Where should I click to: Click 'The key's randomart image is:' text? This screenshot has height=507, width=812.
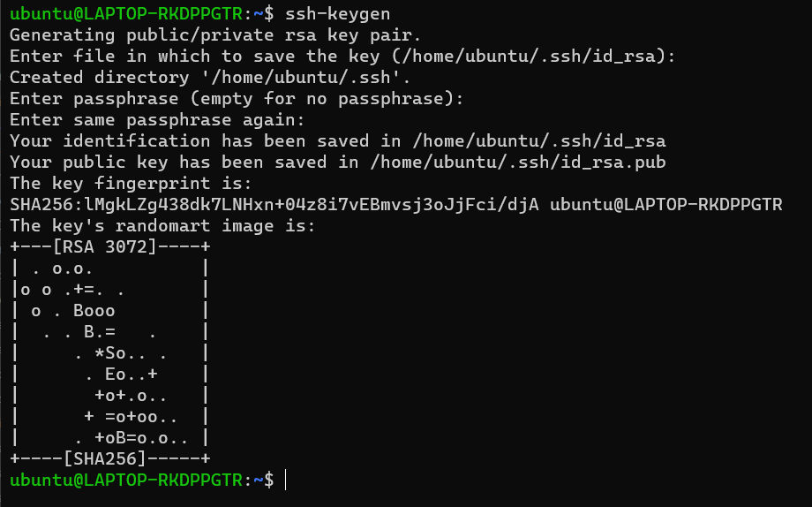click(162, 226)
